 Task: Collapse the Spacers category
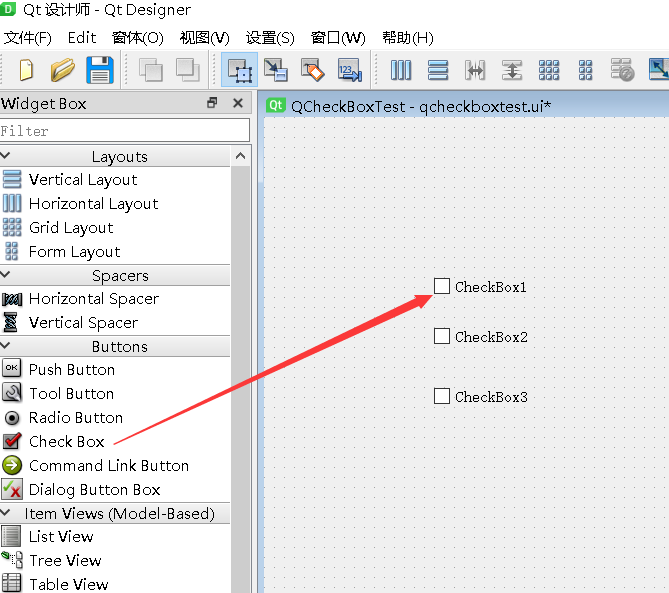(5, 274)
